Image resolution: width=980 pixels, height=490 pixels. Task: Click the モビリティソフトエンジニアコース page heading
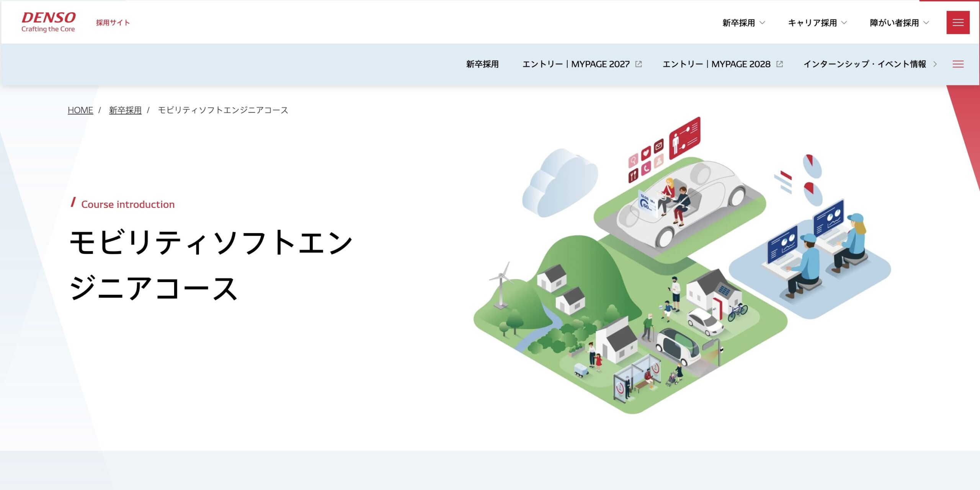point(211,265)
